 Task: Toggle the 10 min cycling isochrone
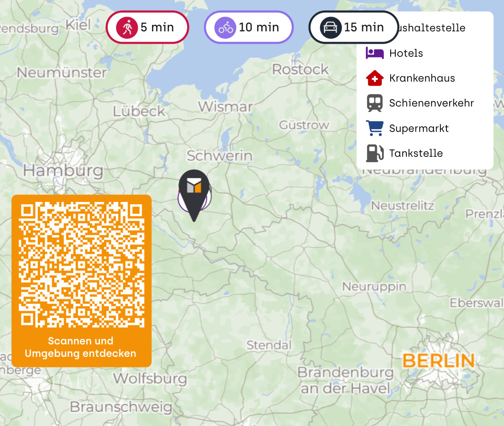(x=248, y=27)
